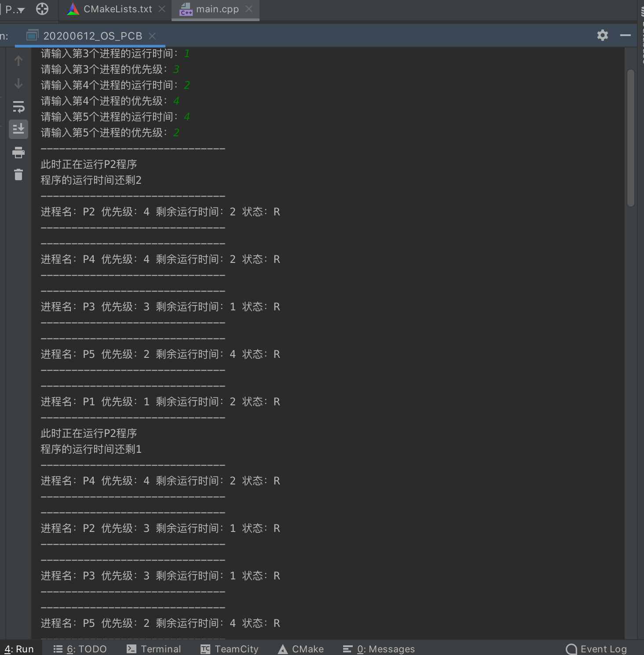644x655 pixels.
Task: Clear all console output with trash icon
Action: [x=18, y=175]
